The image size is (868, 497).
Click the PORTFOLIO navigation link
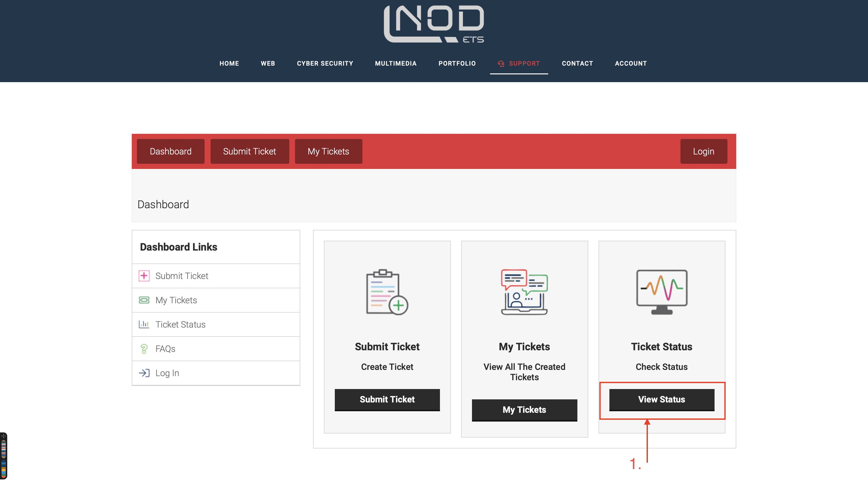(457, 63)
